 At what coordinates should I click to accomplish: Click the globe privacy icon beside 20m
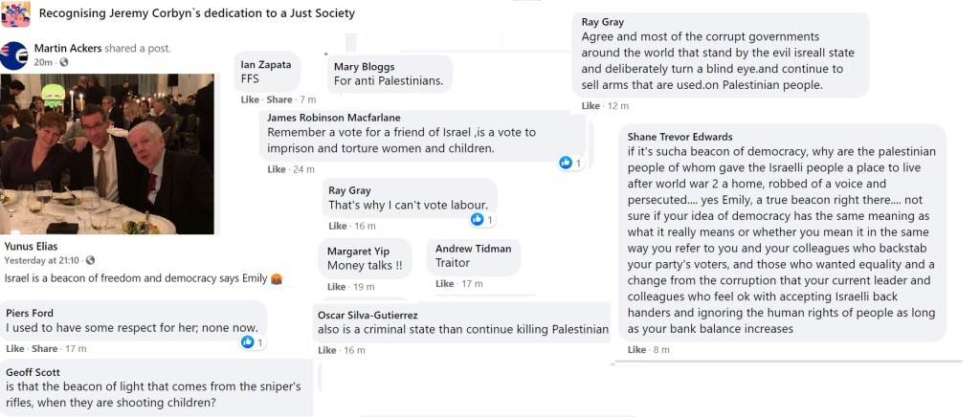64,63
